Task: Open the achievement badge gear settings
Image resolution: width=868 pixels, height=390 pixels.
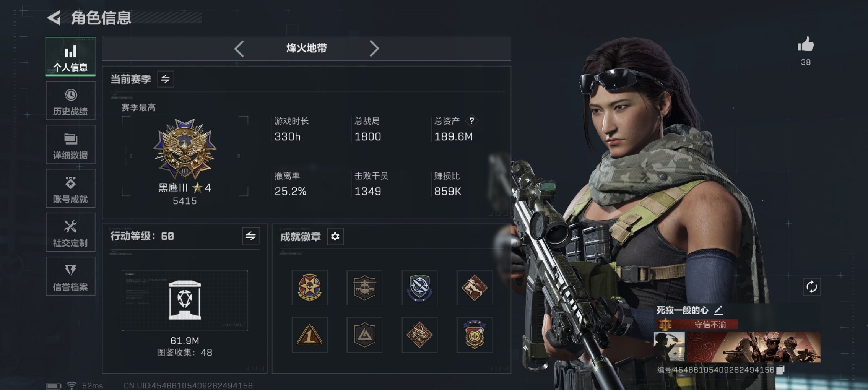Action: pyautogui.click(x=335, y=237)
